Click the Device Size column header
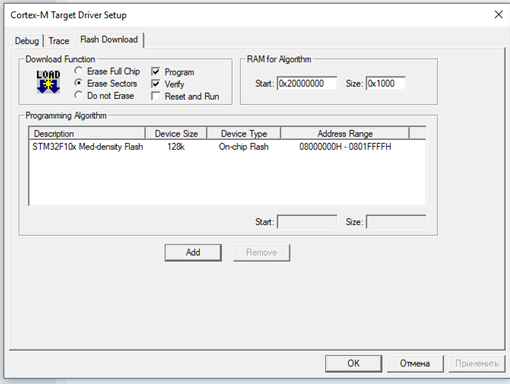Screen dimensions: 510x384 pyautogui.click(x=176, y=134)
